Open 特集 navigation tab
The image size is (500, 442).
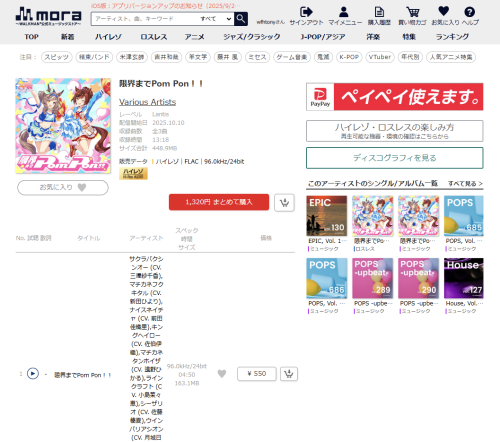tap(409, 37)
